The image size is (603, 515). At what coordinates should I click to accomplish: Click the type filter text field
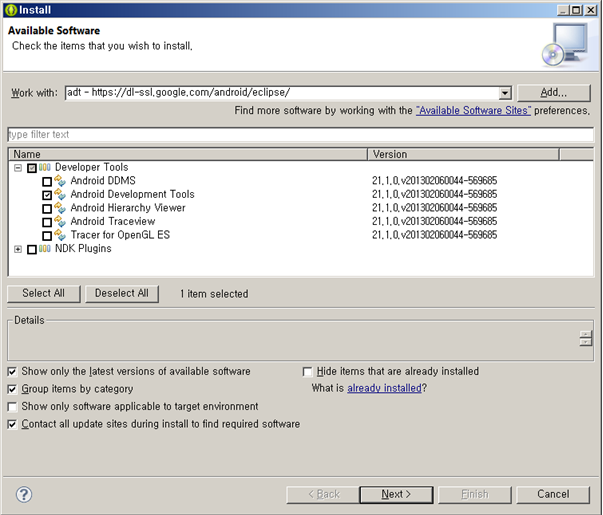[300, 135]
